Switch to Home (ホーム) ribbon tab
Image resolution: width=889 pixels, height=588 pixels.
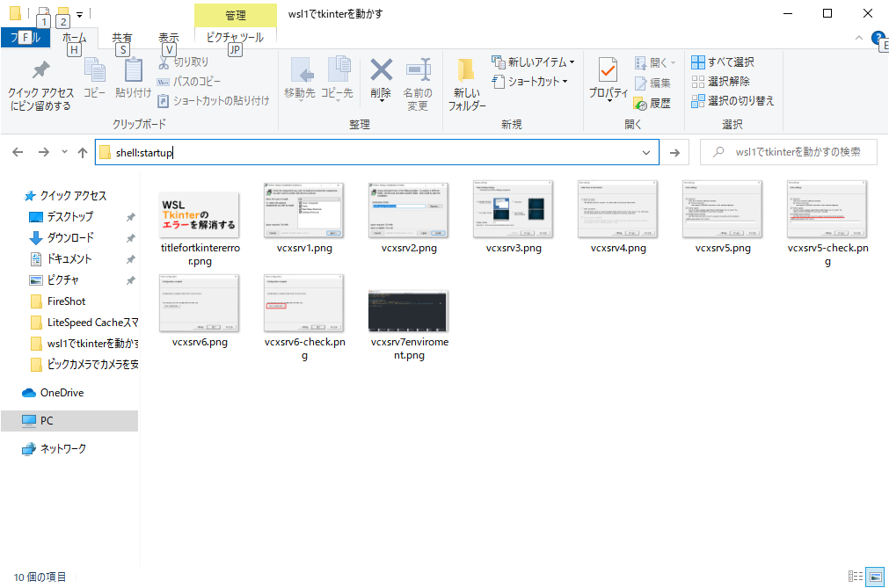point(74,38)
